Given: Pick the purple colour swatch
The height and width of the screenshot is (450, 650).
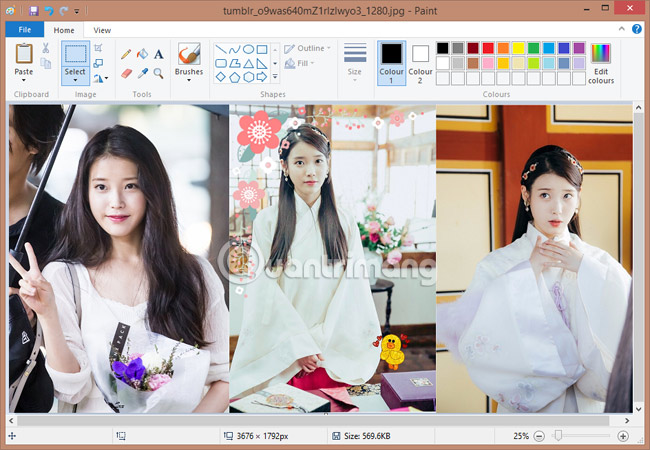Looking at the screenshot, I should (x=579, y=48).
